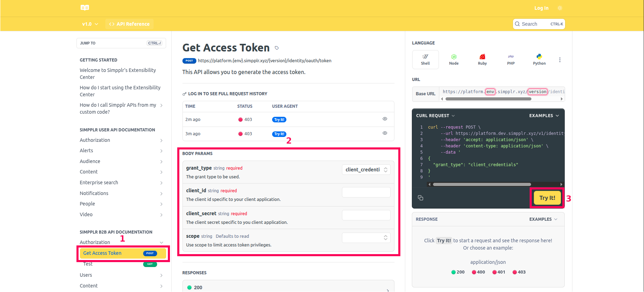Open the cURL Request dropdown

(x=435, y=116)
